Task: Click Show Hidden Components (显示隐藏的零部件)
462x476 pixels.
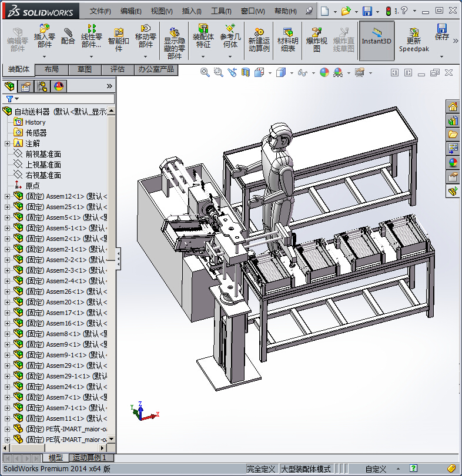Action: (174, 43)
